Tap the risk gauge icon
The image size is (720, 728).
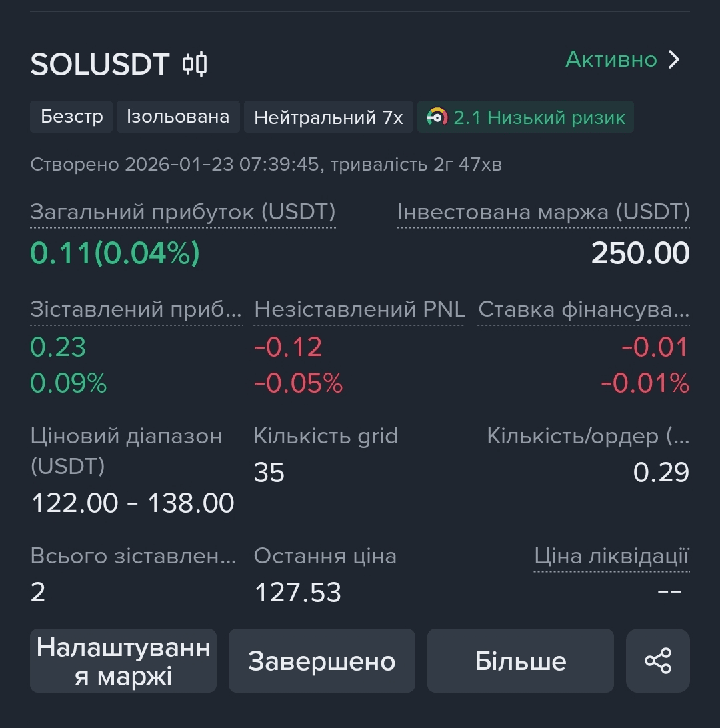(437, 117)
